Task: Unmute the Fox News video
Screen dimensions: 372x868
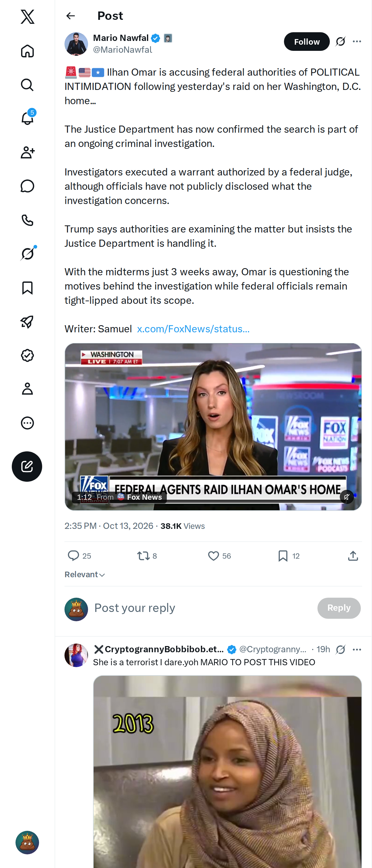Action: (346, 497)
